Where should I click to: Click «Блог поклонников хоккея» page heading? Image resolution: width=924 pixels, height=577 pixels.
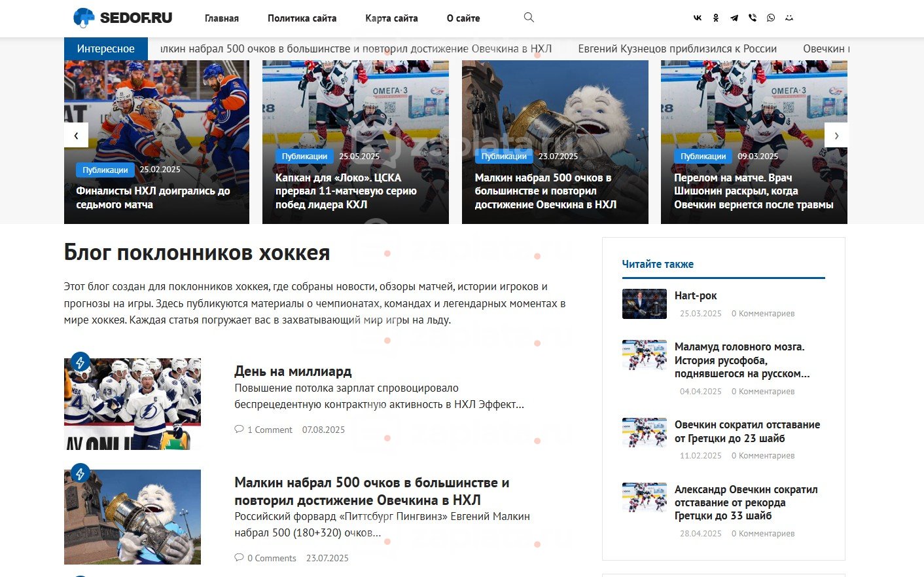(197, 253)
